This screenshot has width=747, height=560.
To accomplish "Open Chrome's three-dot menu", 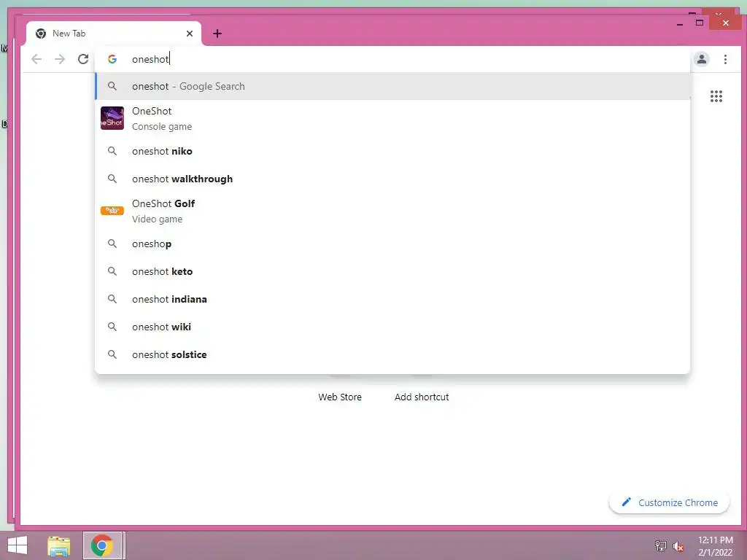I will pyautogui.click(x=725, y=59).
